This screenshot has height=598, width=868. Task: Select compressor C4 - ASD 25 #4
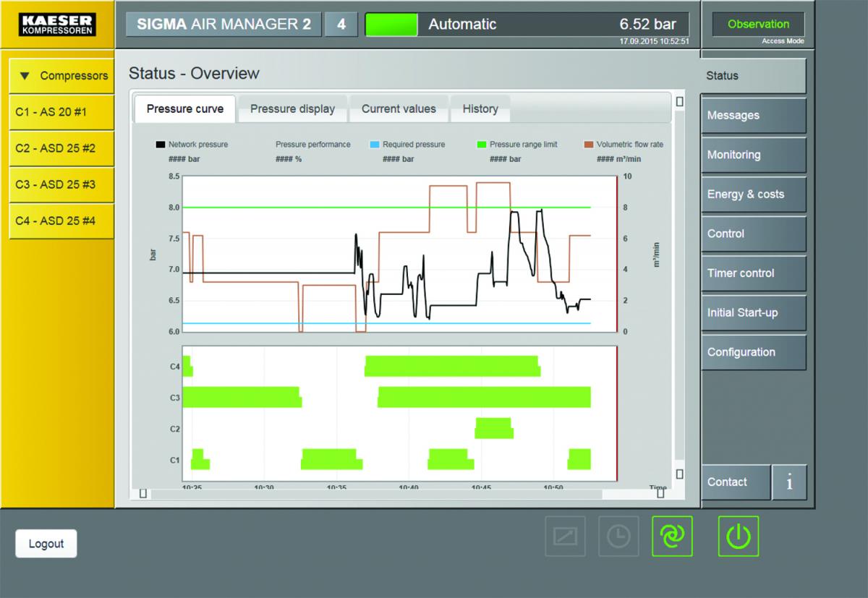click(61, 221)
